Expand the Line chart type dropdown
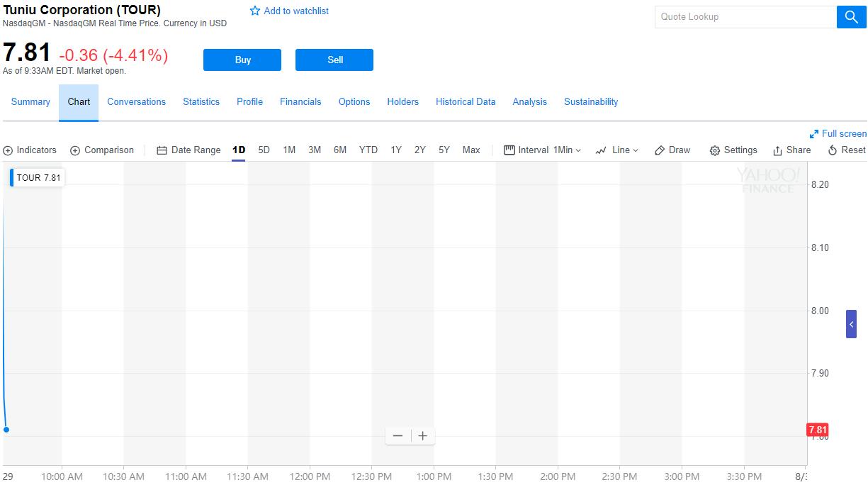Screen dimensions: 868x485 point(617,150)
